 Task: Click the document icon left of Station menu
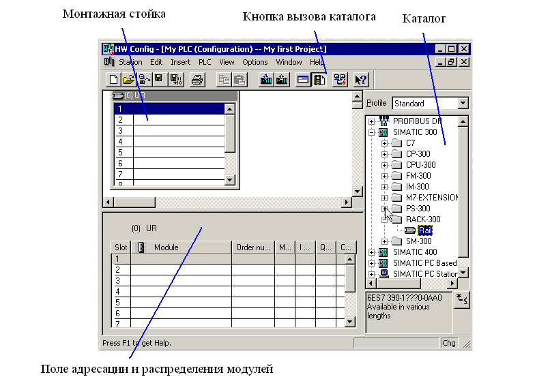coord(109,62)
